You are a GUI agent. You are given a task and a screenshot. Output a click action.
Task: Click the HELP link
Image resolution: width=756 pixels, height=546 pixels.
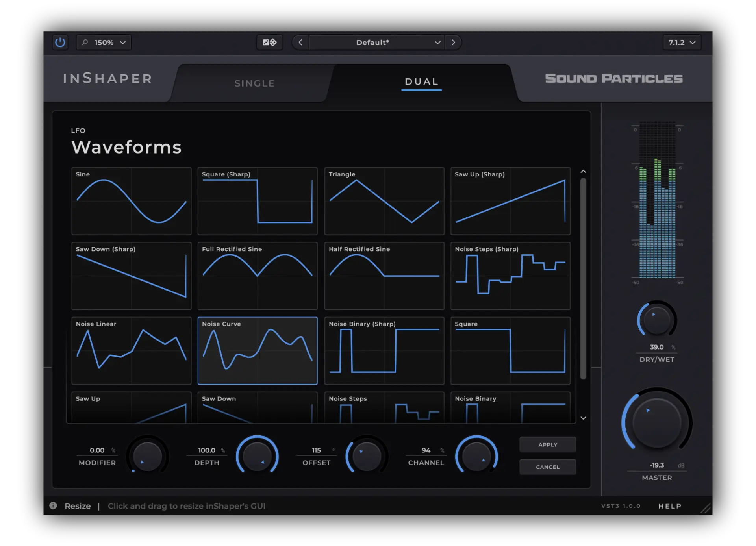click(669, 506)
